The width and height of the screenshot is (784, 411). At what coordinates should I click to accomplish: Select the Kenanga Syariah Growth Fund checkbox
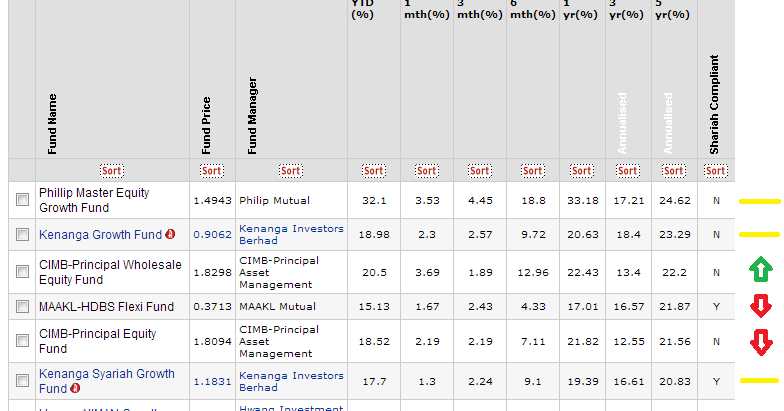click(x=22, y=380)
